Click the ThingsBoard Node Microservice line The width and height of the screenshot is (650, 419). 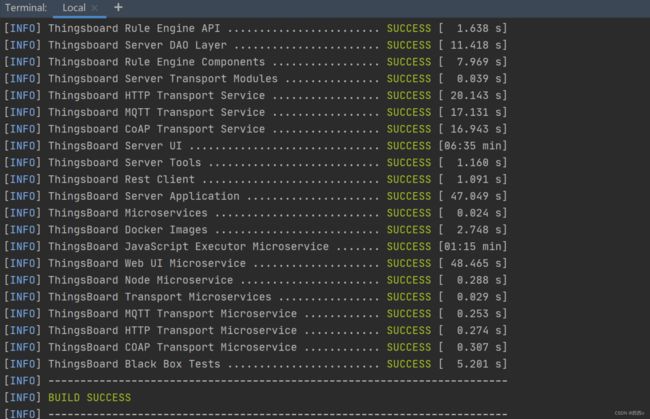(x=255, y=280)
